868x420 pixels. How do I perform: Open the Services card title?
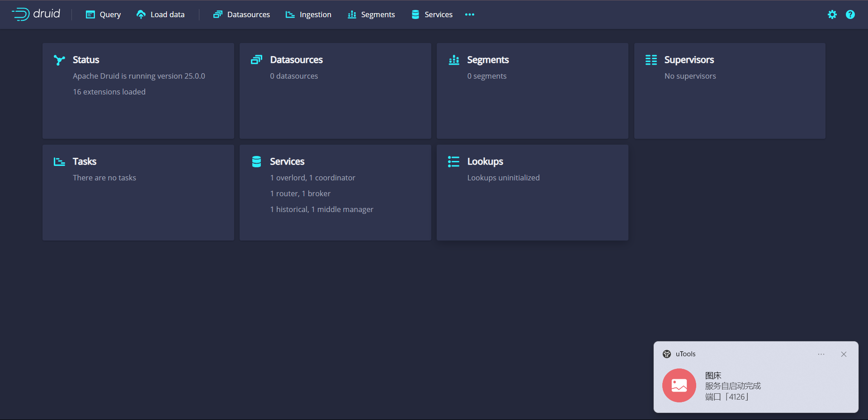287,161
